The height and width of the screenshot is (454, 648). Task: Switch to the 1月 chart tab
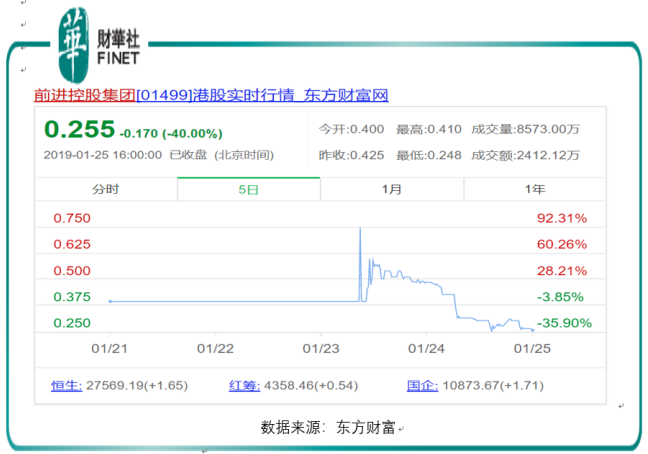pos(392,190)
